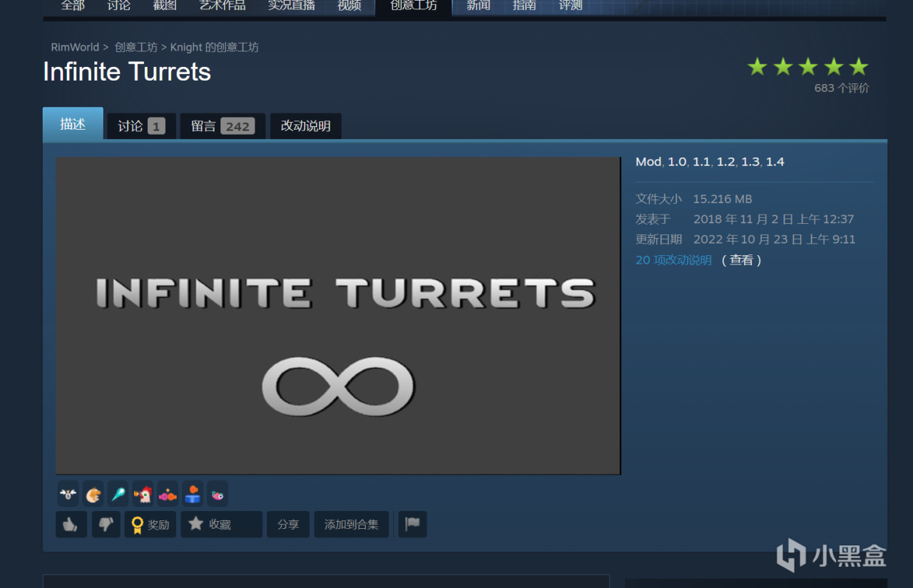Click the rooster chicken award icon
The height and width of the screenshot is (588, 913).
(143, 493)
